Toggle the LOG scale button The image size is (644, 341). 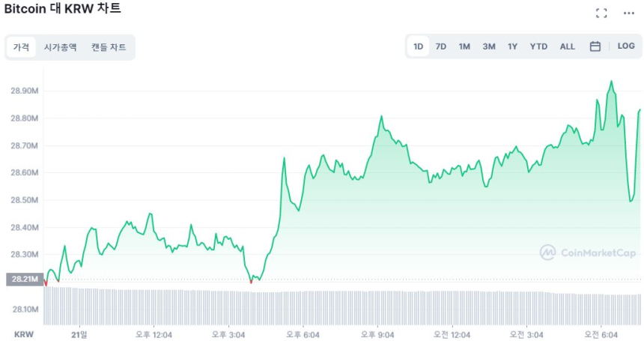[626, 46]
